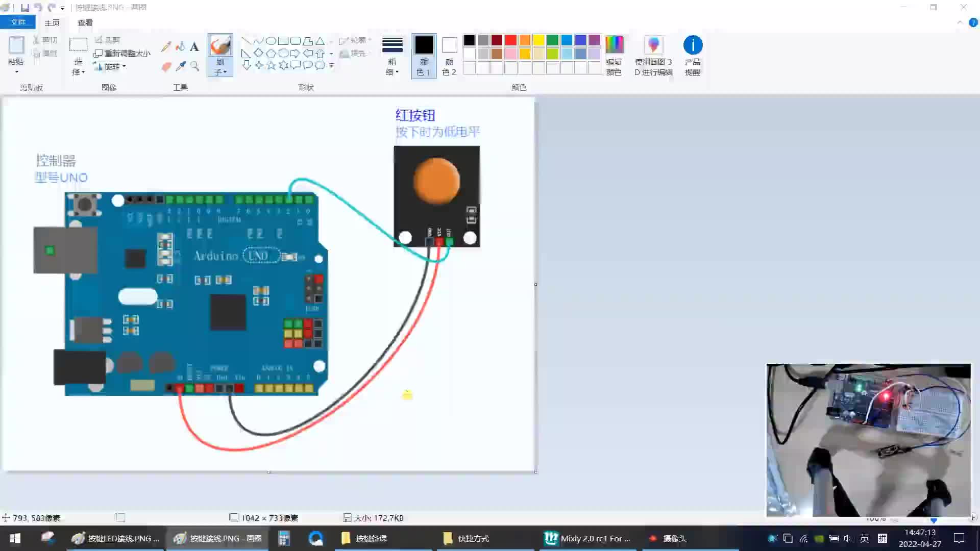Open Mixly 2.0 rc1 from taskbar
The width and height of the screenshot is (980, 551).
click(x=587, y=538)
